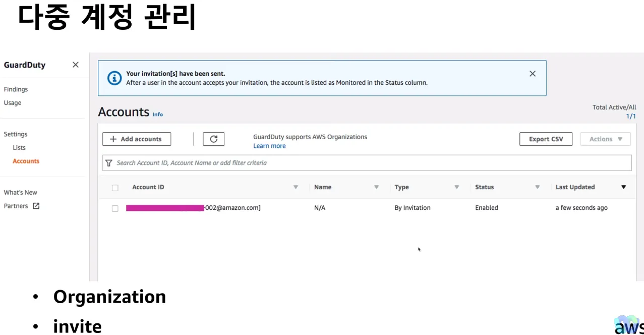Image resolution: width=644 pixels, height=335 pixels.
Task: Click the info circle icon in the banner
Action: (115, 78)
